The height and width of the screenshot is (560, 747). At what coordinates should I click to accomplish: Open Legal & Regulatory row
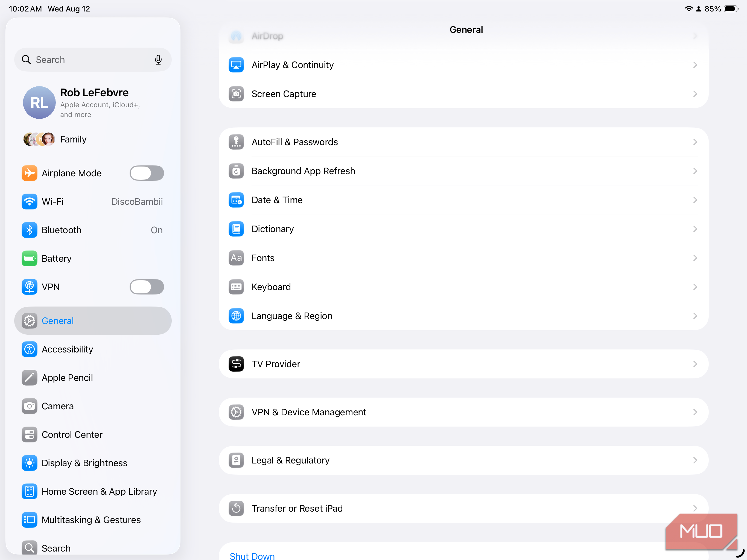click(464, 460)
